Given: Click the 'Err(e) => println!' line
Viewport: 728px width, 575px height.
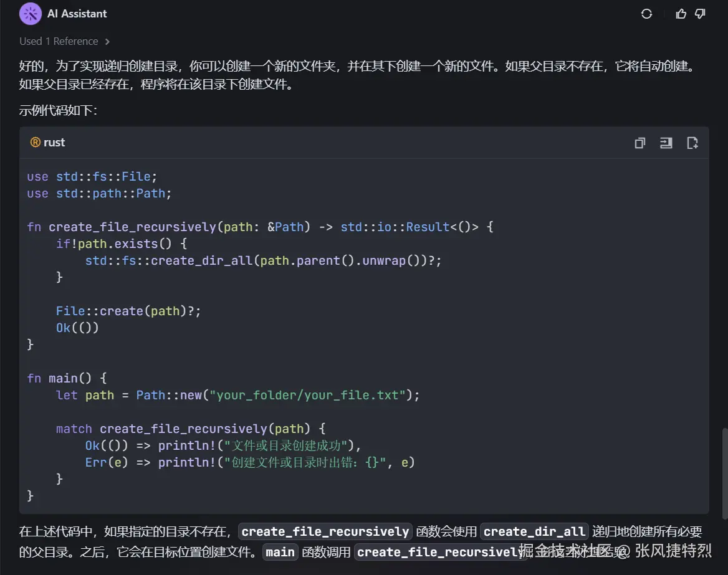Looking at the screenshot, I should [x=250, y=463].
